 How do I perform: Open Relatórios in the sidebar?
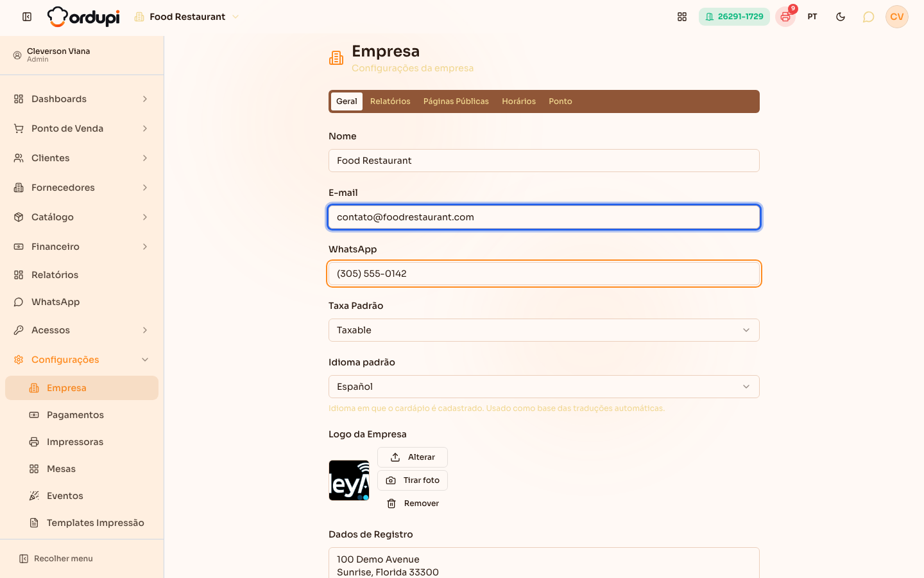click(82, 275)
